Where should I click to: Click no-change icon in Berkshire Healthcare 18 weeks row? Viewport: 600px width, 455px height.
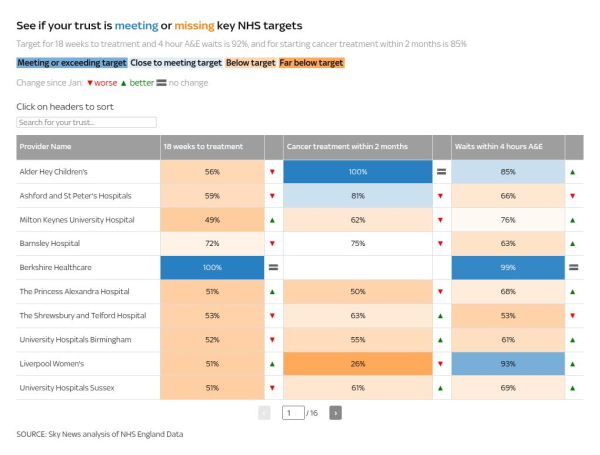click(273, 268)
